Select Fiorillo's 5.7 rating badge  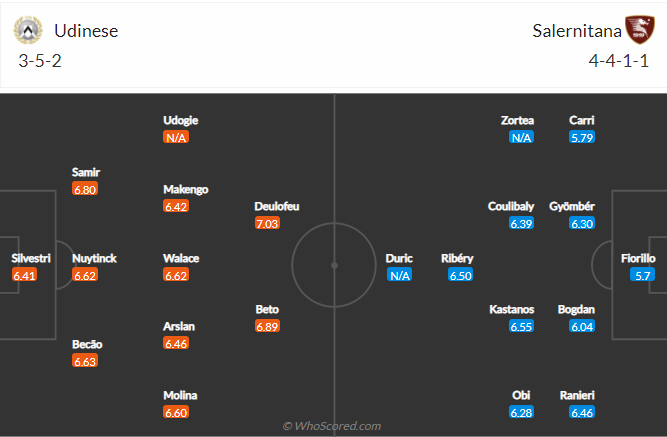(642, 275)
